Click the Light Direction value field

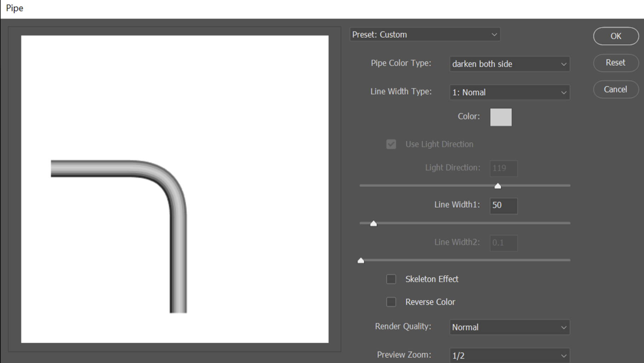pyautogui.click(x=504, y=168)
